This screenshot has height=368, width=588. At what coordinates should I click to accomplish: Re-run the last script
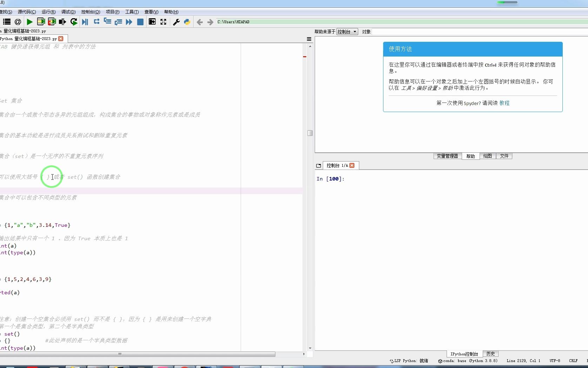(74, 22)
